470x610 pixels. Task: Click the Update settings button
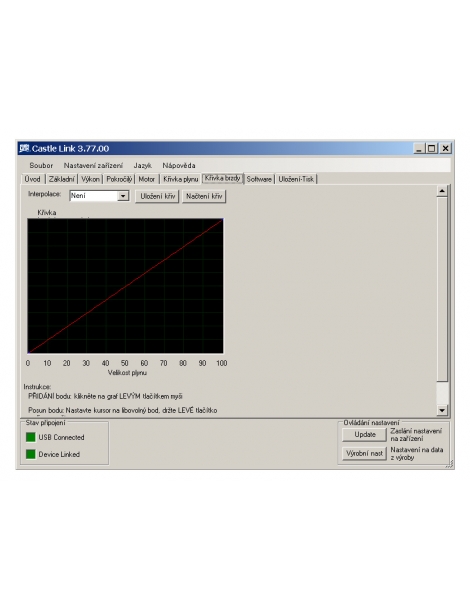pos(365,435)
